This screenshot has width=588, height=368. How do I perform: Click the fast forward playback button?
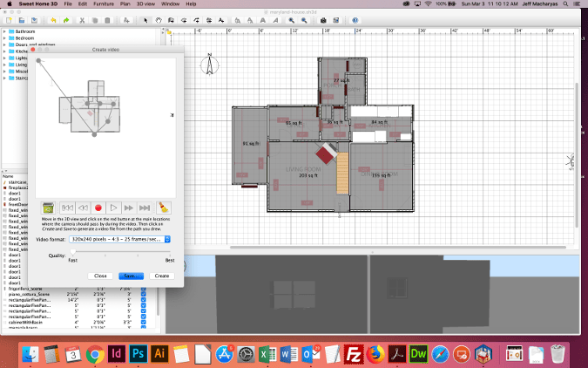[x=131, y=208]
